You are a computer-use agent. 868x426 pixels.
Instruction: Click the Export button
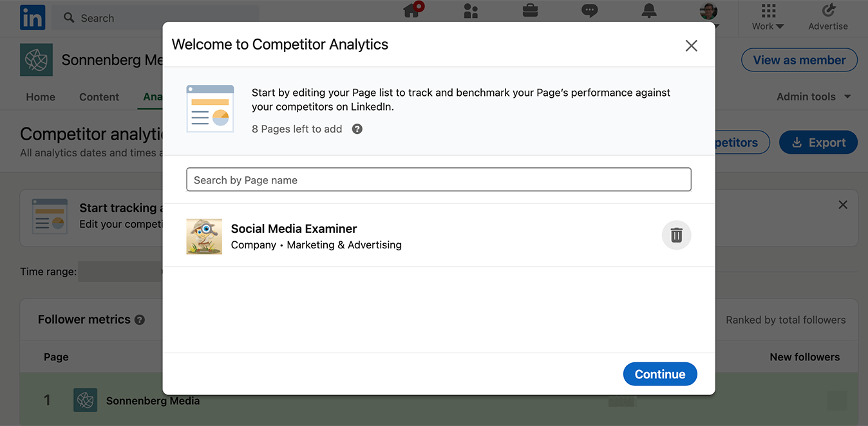point(818,142)
